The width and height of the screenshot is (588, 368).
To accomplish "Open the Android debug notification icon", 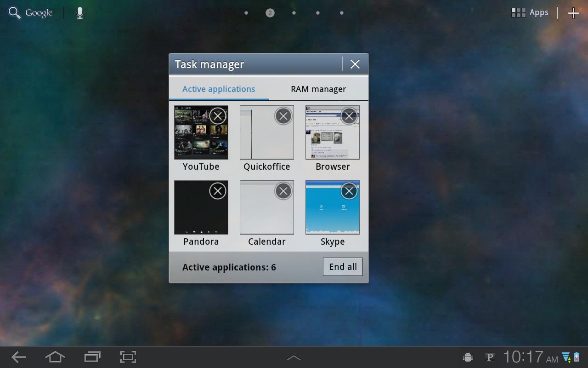I will [468, 357].
